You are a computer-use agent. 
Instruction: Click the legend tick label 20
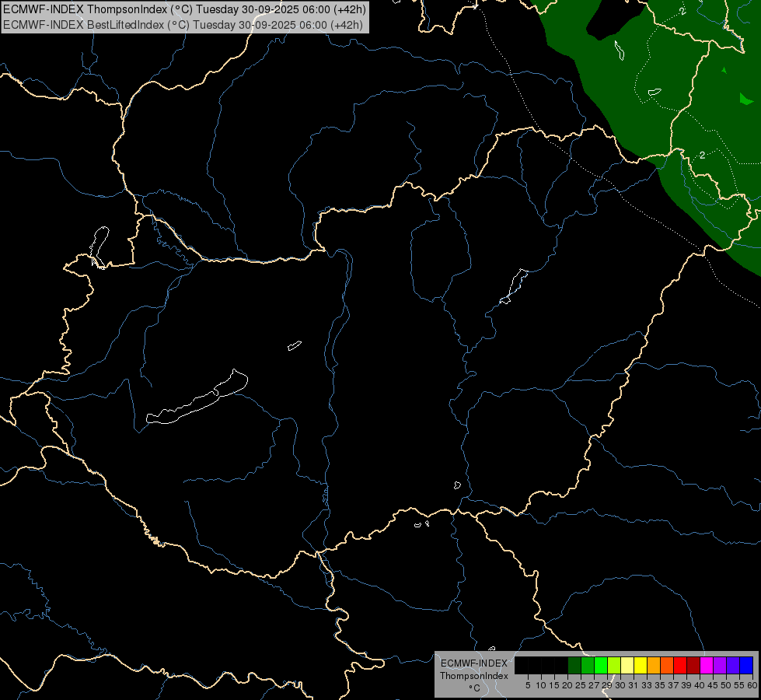[567, 685]
